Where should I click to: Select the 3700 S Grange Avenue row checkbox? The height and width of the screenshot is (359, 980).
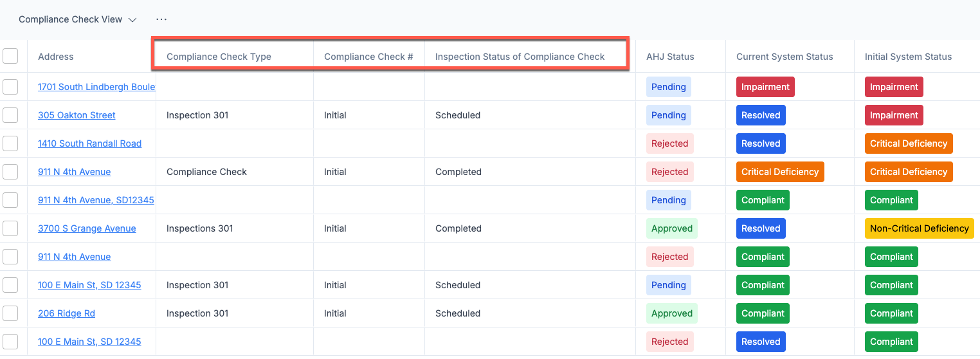(10, 228)
